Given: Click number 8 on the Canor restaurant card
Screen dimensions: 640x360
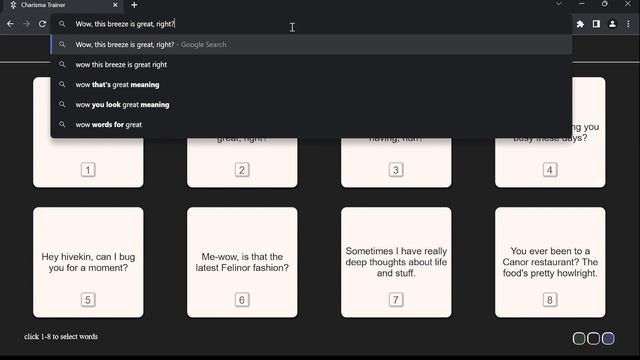Looking at the screenshot, I should tap(550, 300).
